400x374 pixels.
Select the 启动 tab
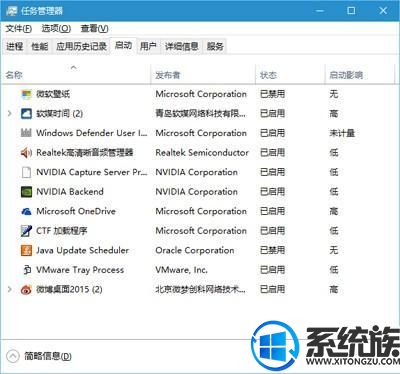[x=123, y=45]
